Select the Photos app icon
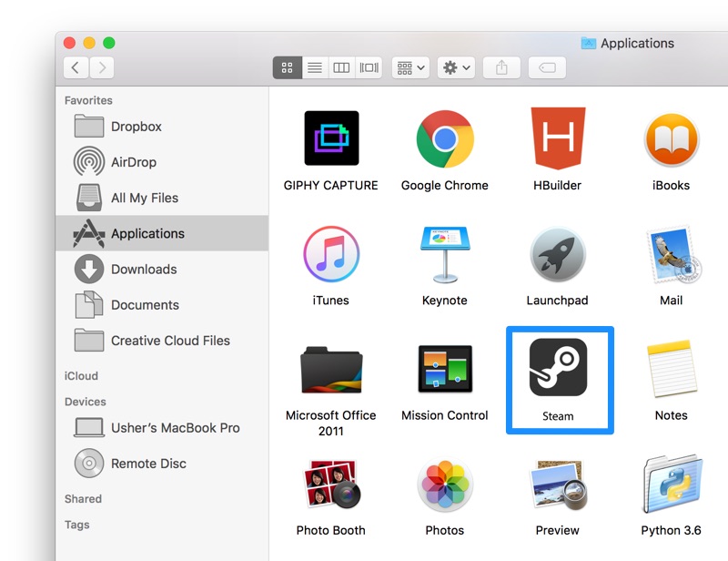This screenshot has height=561, width=728. tap(445, 484)
